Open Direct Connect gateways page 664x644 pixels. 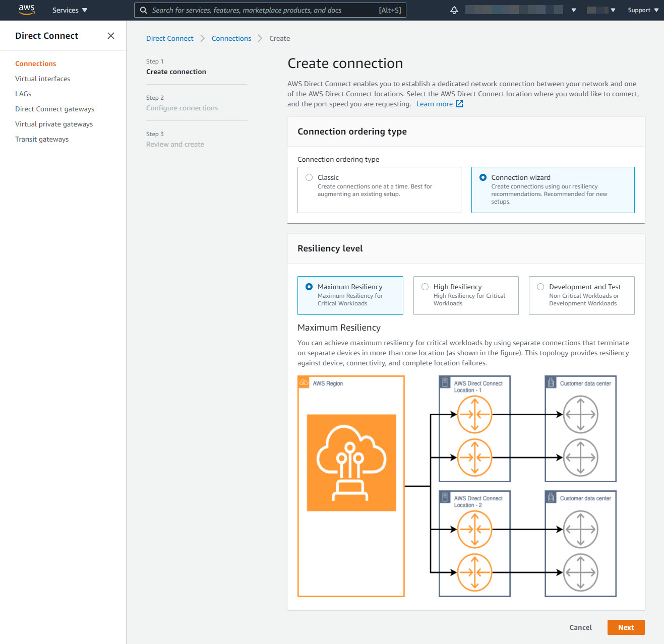(54, 109)
